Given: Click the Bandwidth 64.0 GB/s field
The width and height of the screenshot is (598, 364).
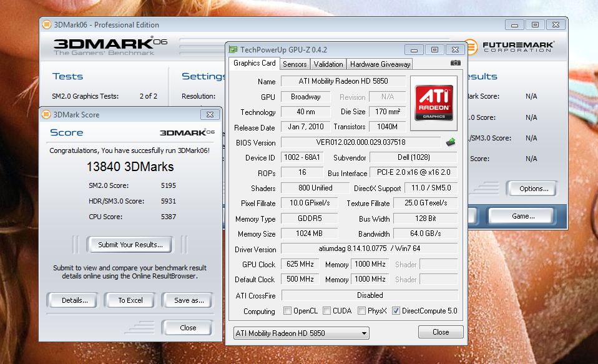Looking at the screenshot, I should 425,233.
